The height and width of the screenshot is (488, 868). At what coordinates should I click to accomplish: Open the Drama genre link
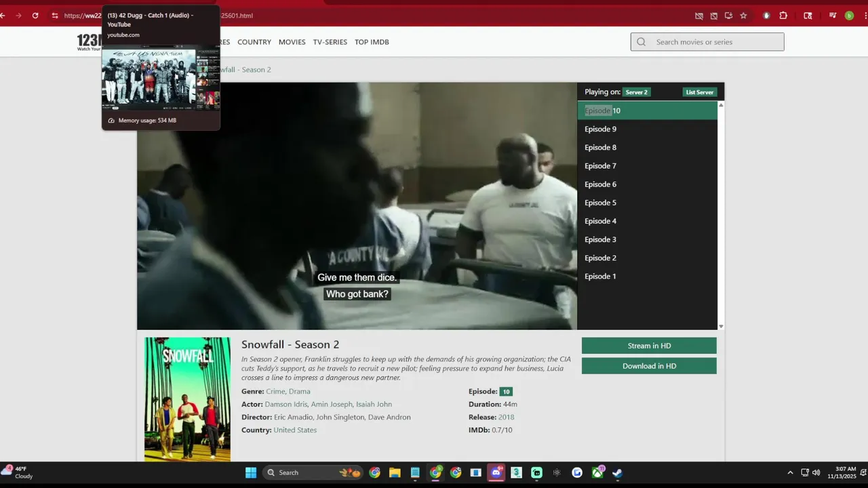[300, 391]
